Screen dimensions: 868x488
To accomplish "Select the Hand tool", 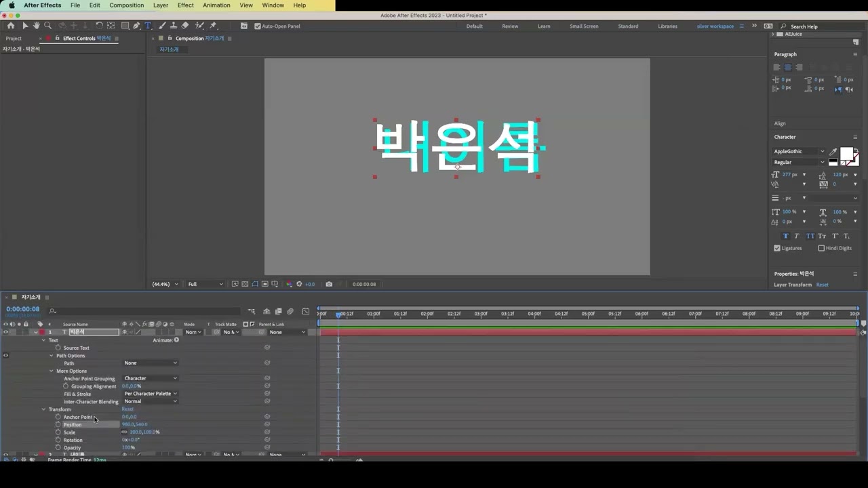I will 36,26.
